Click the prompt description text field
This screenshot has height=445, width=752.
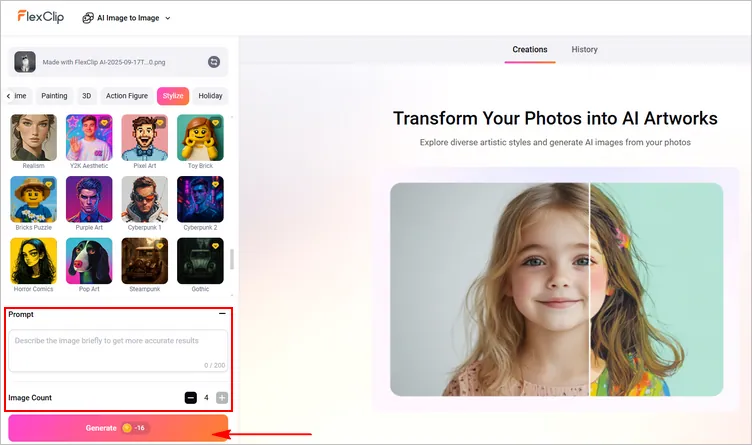118,351
